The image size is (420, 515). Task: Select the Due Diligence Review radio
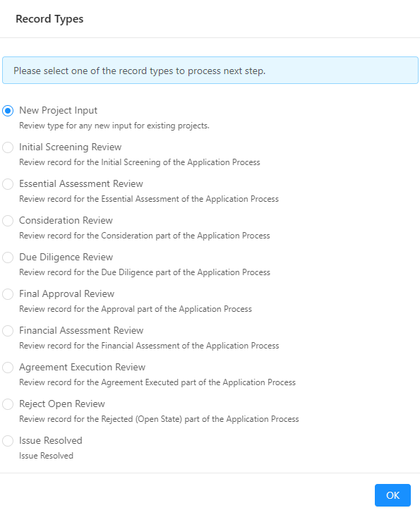coord(8,257)
